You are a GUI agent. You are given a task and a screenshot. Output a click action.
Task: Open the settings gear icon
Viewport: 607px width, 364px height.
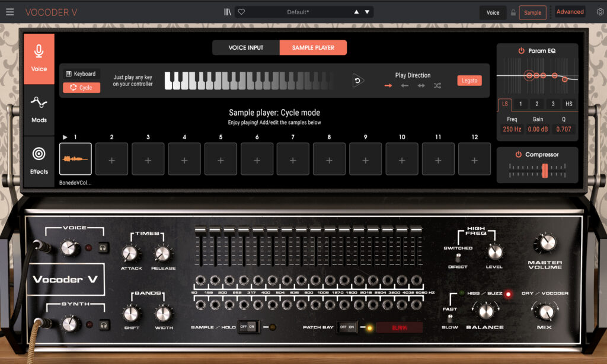[x=600, y=12]
